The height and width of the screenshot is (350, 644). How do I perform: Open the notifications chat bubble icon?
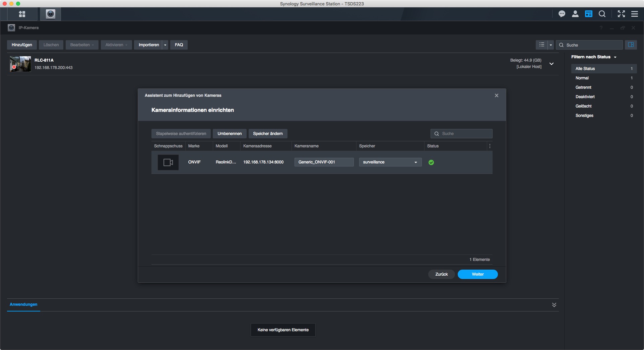(x=562, y=14)
